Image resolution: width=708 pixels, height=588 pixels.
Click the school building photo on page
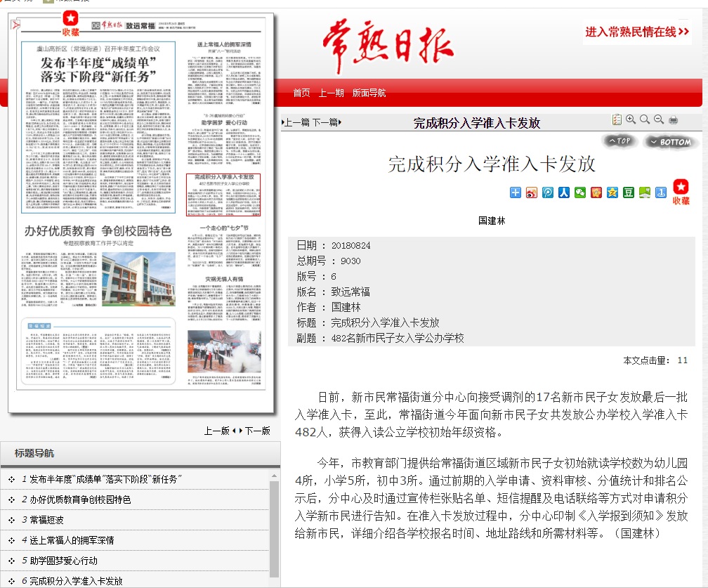pos(138,278)
